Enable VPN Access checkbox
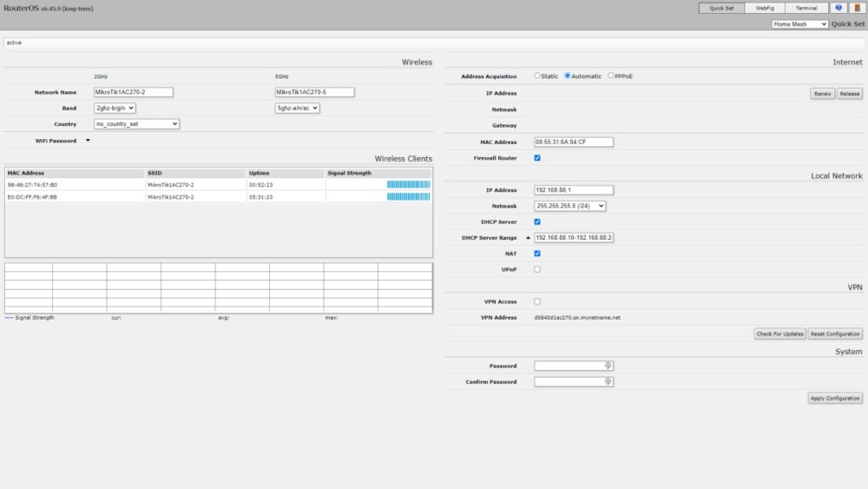Viewport: 868px width, 489px height. tap(537, 301)
